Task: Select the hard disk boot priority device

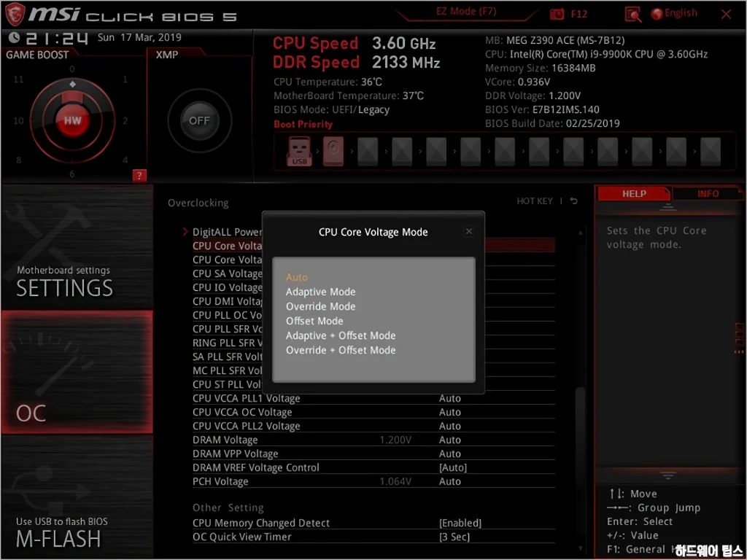Action: 333,152
